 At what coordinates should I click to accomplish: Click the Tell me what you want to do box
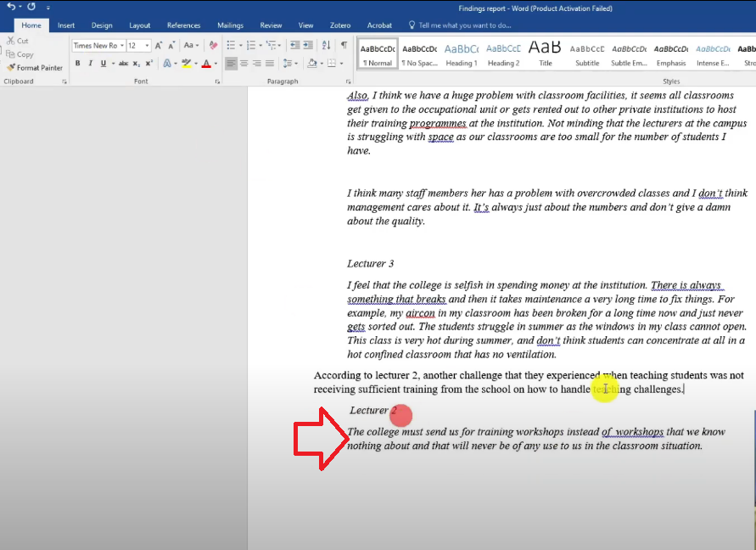coord(461,25)
